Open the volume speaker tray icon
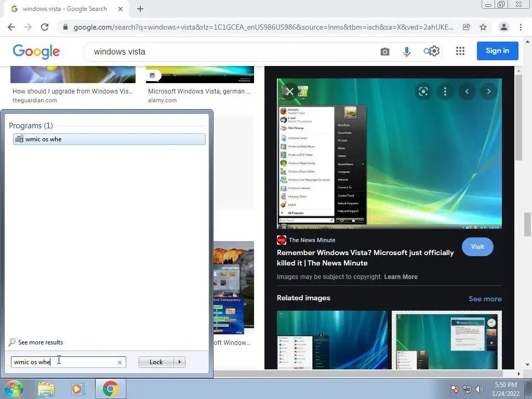Screen dimensions: 532x399 point(480,389)
